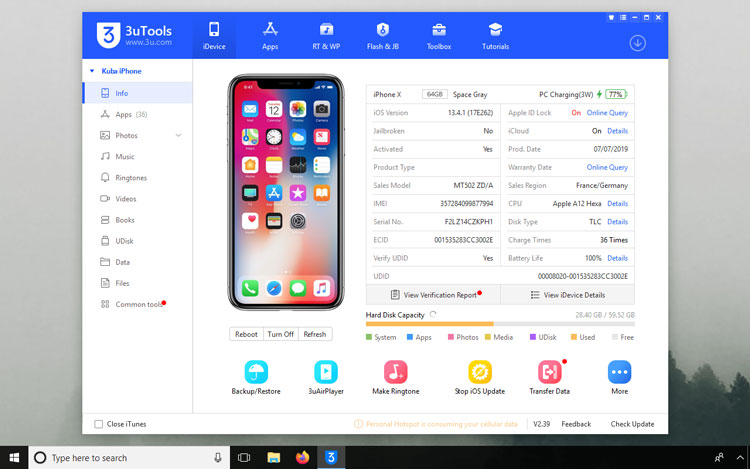750x469 pixels.
Task: Click View iDevice Details
Action: point(568,295)
